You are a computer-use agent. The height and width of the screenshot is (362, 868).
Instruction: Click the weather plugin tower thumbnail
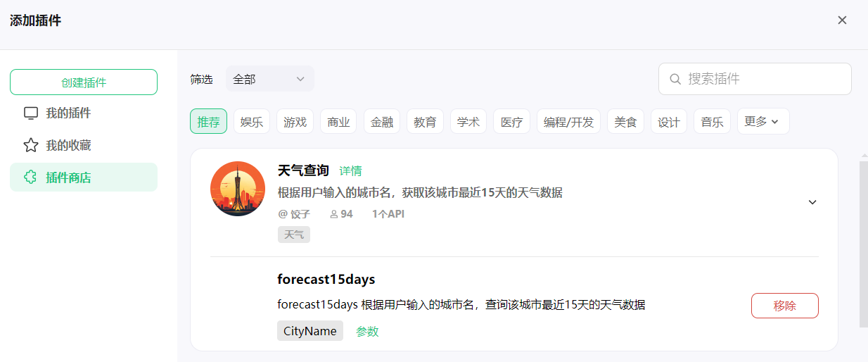pyautogui.click(x=238, y=189)
